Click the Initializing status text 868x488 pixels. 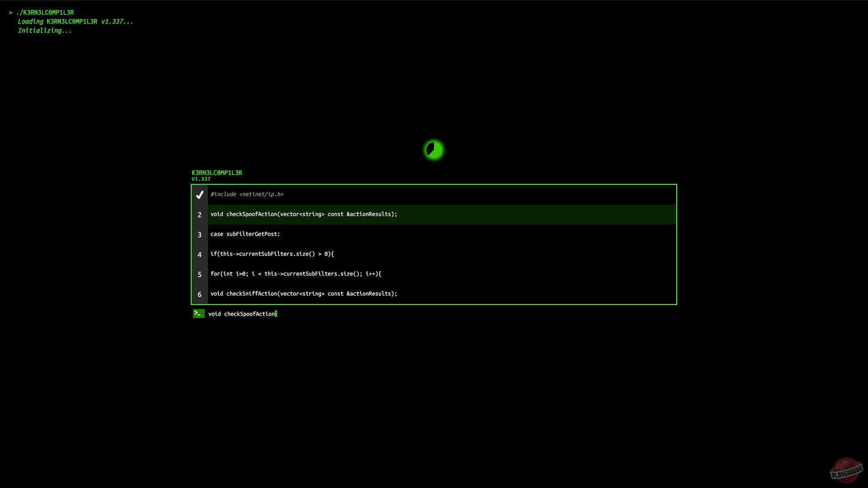(44, 31)
